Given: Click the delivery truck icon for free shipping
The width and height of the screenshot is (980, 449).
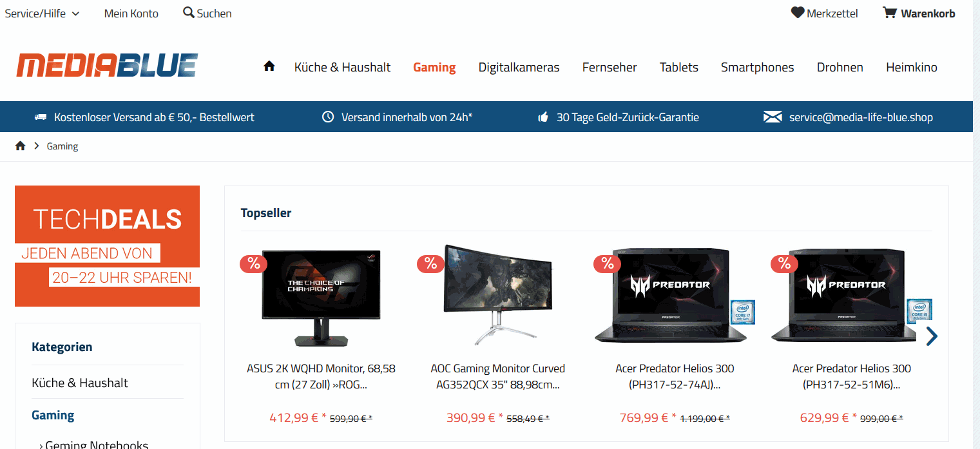Looking at the screenshot, I should click(41, 117).
